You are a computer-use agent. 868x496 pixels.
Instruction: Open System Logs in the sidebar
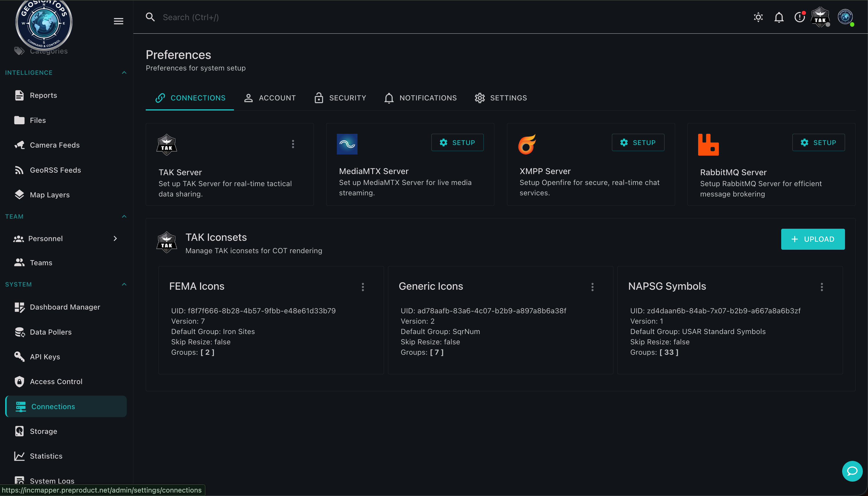tap(66, 481)
